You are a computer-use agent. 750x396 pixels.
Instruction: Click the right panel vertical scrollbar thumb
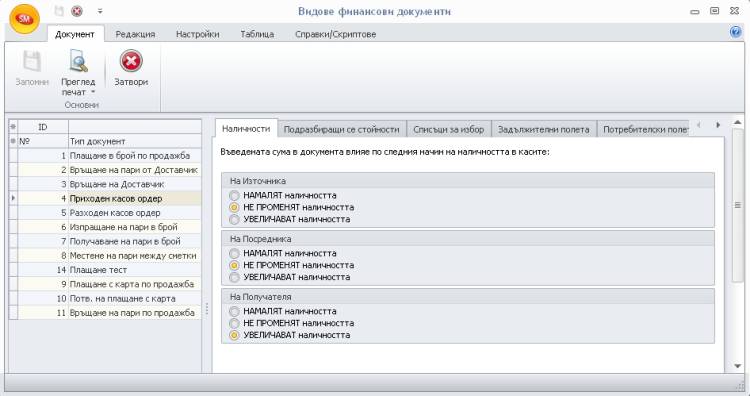point(738,205)
